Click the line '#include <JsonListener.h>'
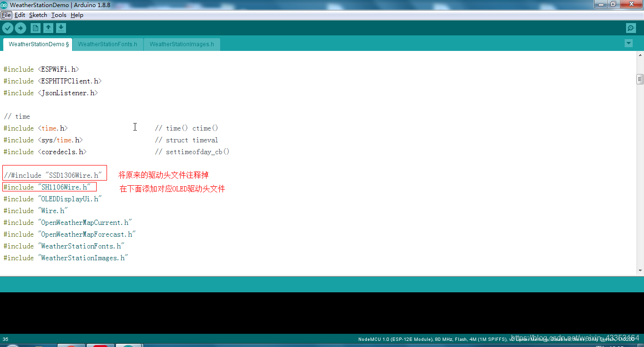 pyautogui.click(x=50, y=93)
